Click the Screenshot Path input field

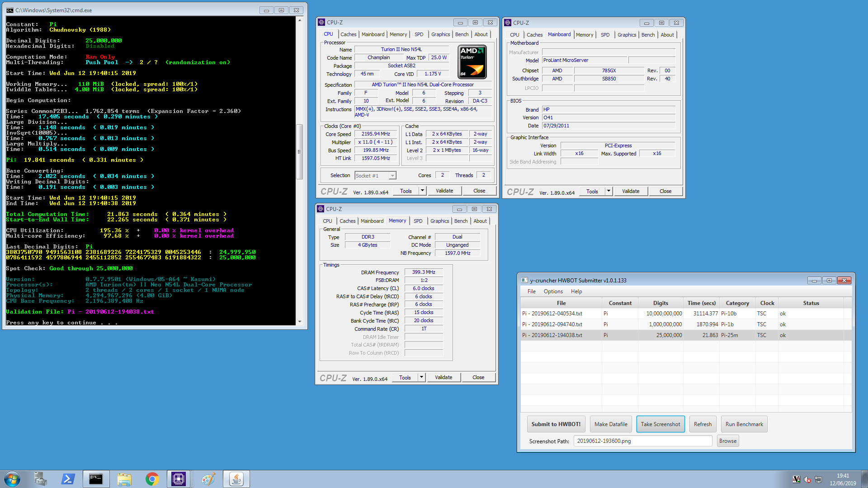point(643,441)
